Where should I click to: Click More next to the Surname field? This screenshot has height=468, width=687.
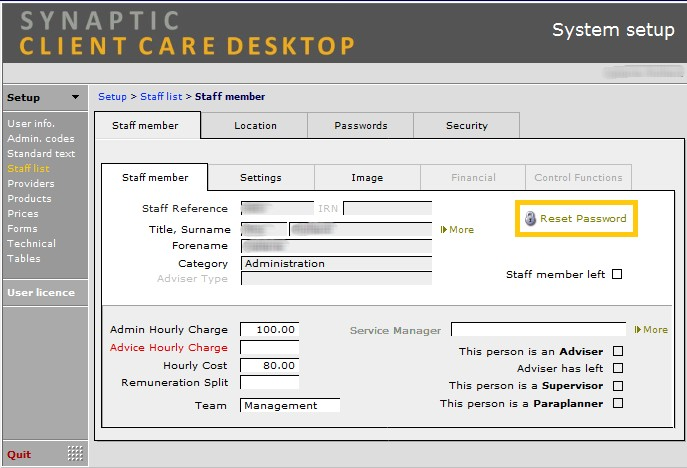click(x=461, y=230)
